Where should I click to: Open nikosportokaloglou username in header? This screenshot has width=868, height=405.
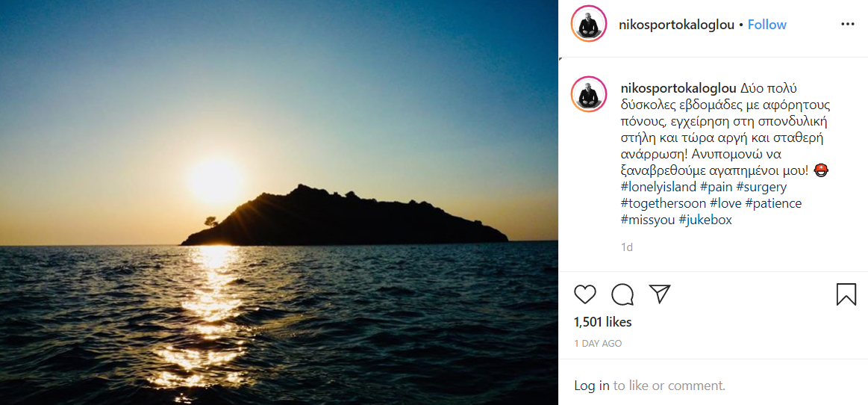pyautogui.click(x=677, y=25)
